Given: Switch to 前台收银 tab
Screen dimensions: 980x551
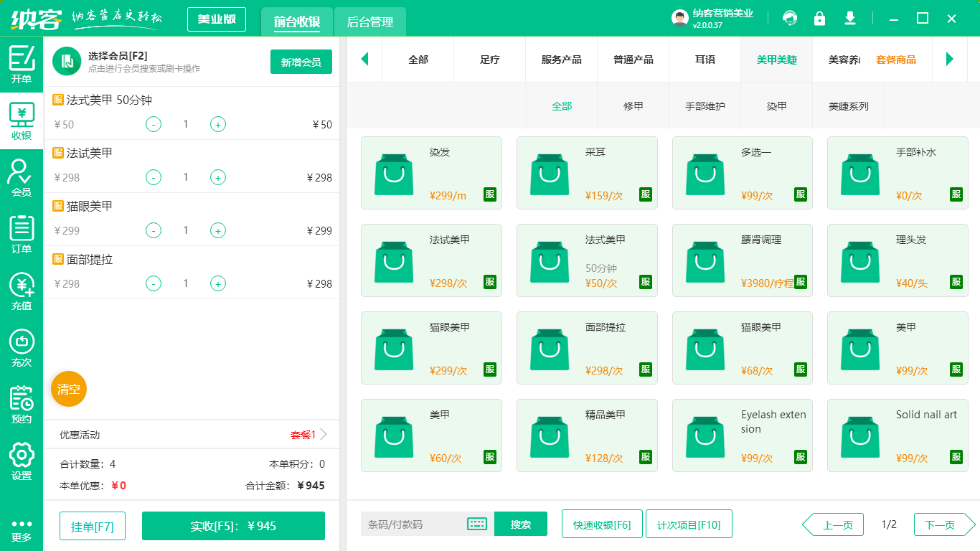Looking at the screenshot, I should click(297, 22).
